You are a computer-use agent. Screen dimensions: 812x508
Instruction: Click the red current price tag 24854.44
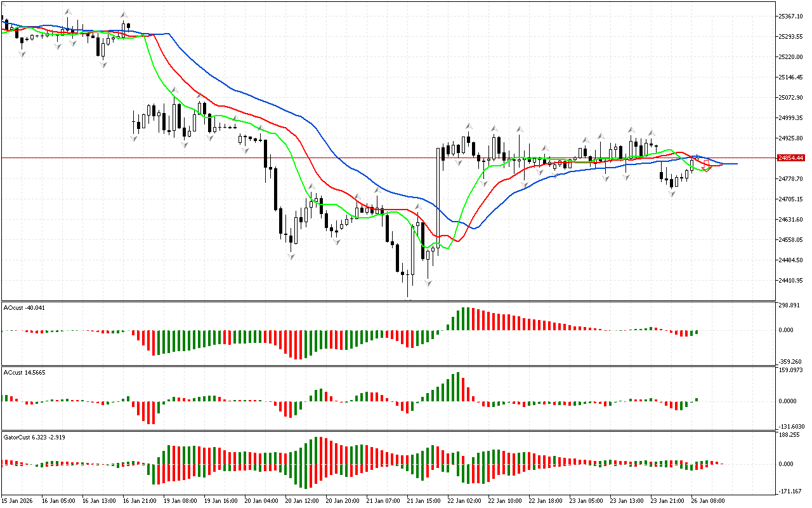[x=790, y=158]
